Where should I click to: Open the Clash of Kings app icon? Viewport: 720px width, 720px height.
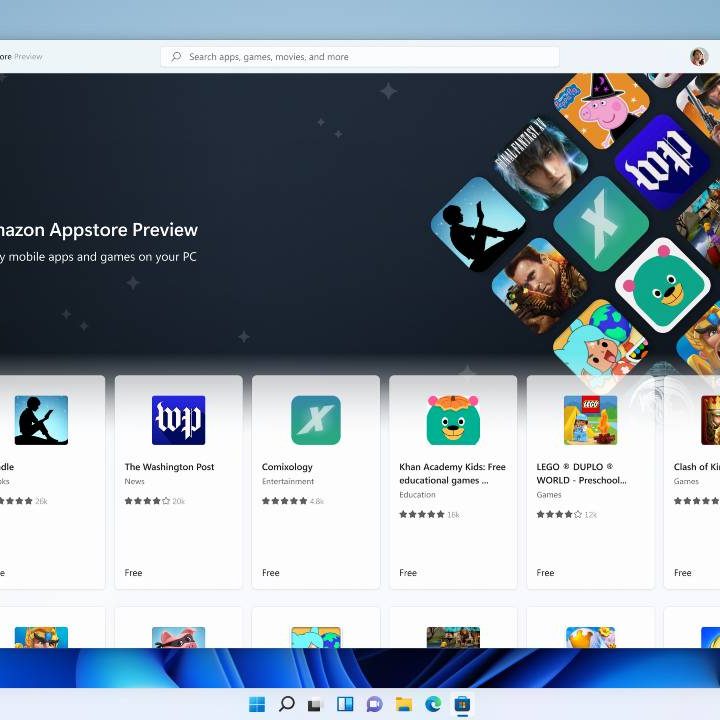click(x=711, y=420)
